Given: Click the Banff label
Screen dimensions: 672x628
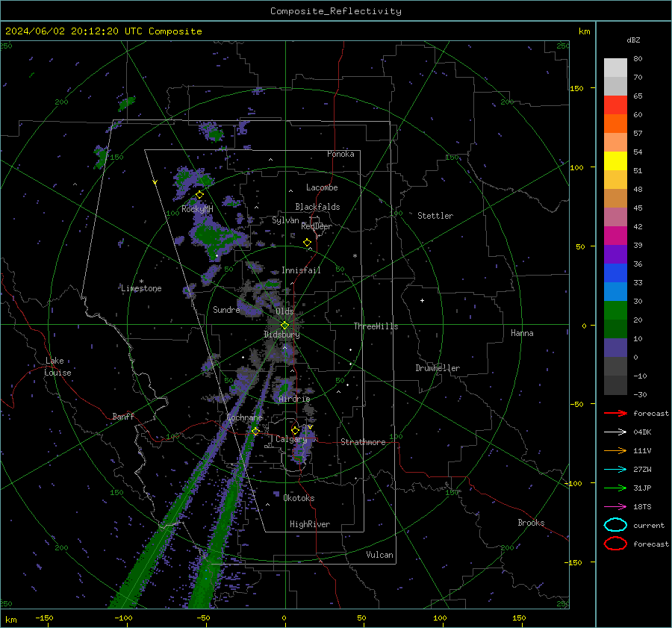Looking at the screenshot, I should click(123, 417).
